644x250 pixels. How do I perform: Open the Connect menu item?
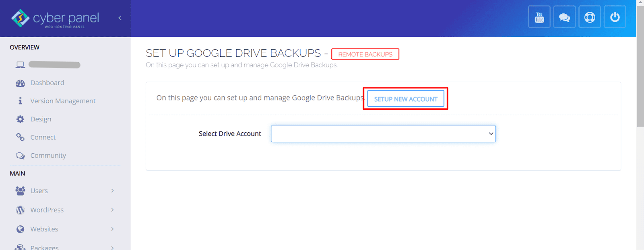point(43,137)
